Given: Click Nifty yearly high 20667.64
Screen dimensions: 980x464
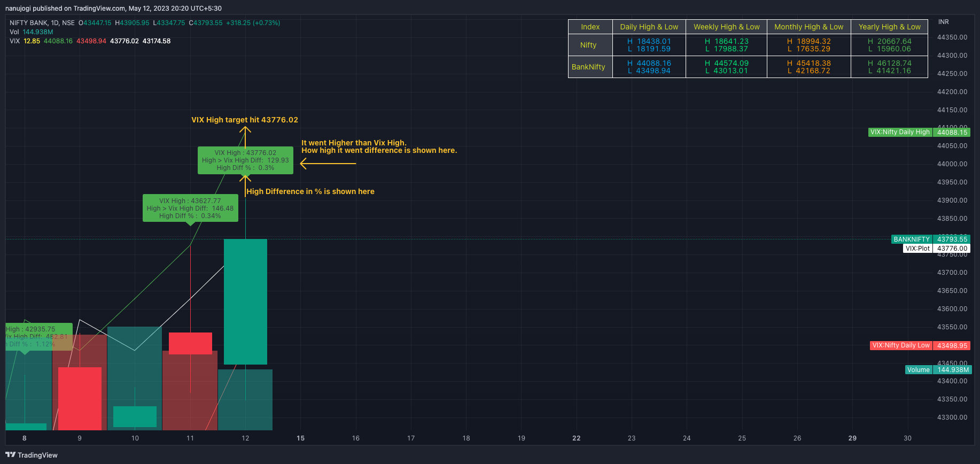Looking at the screenshot, I should [890, 41].
